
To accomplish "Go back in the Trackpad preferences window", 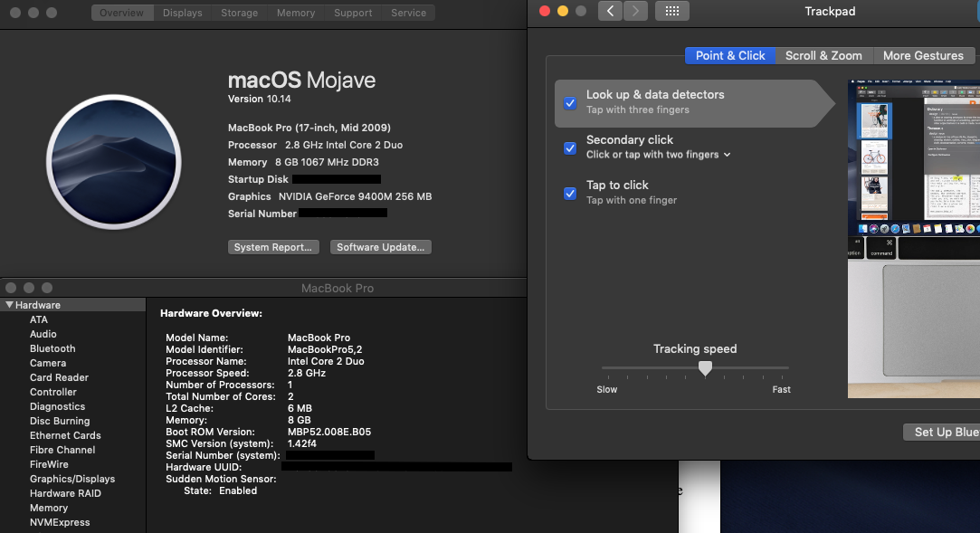I will pyautogui.click(x=610, y=11).
